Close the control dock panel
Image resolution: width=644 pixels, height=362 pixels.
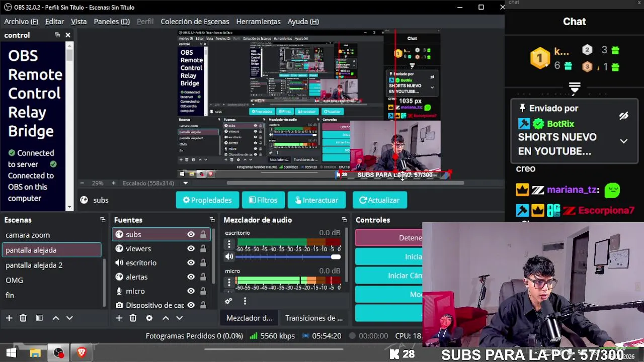68,35
